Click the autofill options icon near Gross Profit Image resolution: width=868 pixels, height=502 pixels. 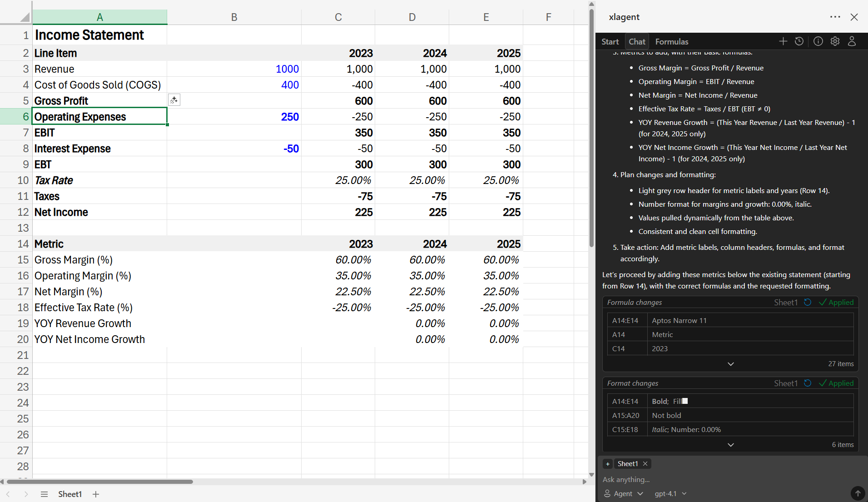174,100
